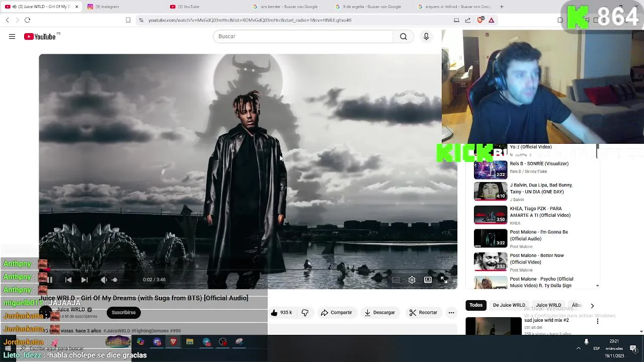
Task: Play Rels B SONRÍE Visualizer thumbnail
Action: tap(491, 169)
